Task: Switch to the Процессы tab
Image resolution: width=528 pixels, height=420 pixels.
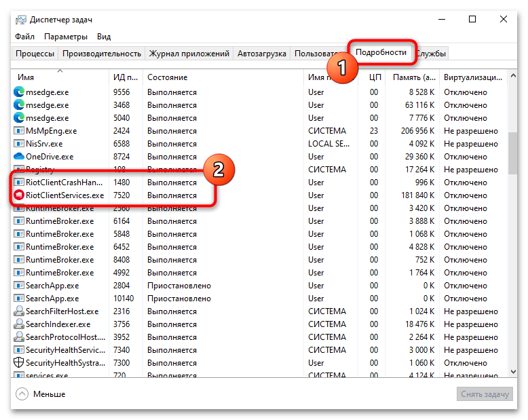Action: [35, 54]
